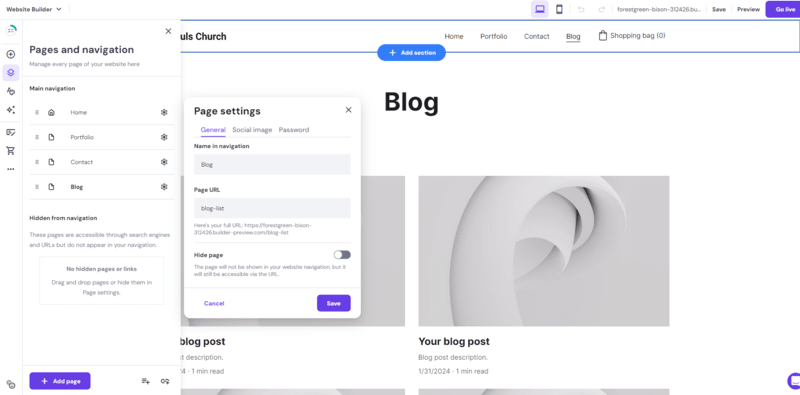The image size is (800, 395).
Task: Open the more options ellipsis icon
Action: point(11,169)
